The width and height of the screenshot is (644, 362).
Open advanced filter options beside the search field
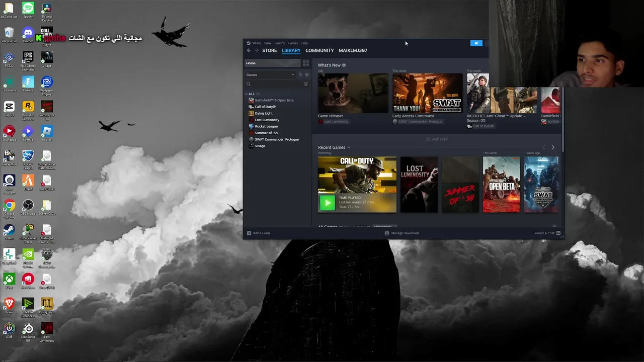[x=305, y=84]
